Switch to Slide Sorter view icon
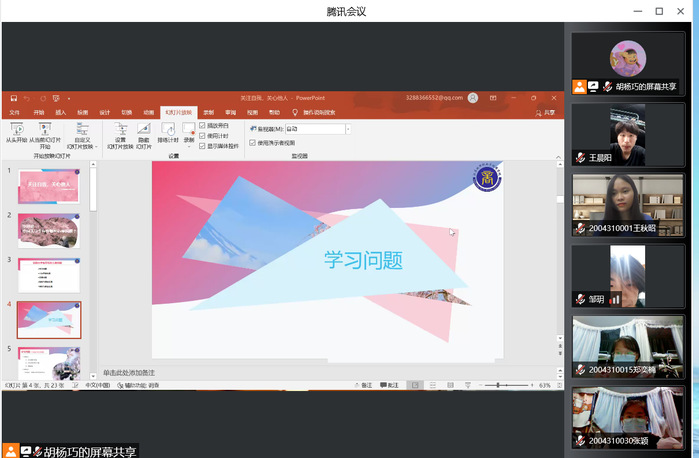 (x=433, y=385)
